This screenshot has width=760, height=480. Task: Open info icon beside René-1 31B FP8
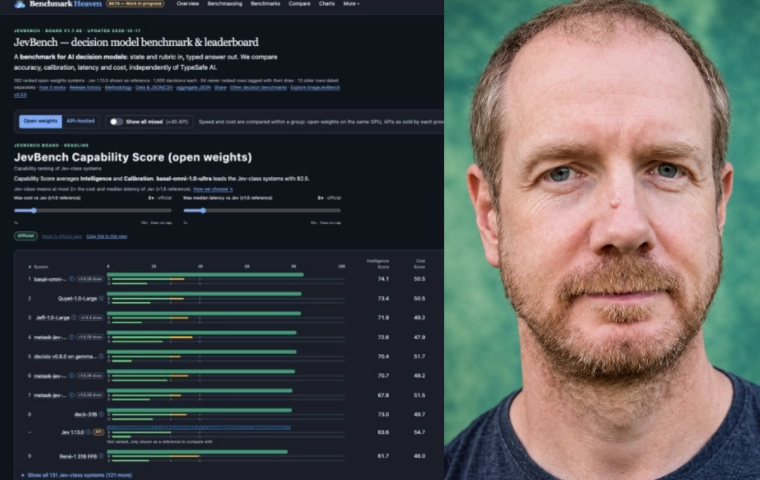(101, 456)
